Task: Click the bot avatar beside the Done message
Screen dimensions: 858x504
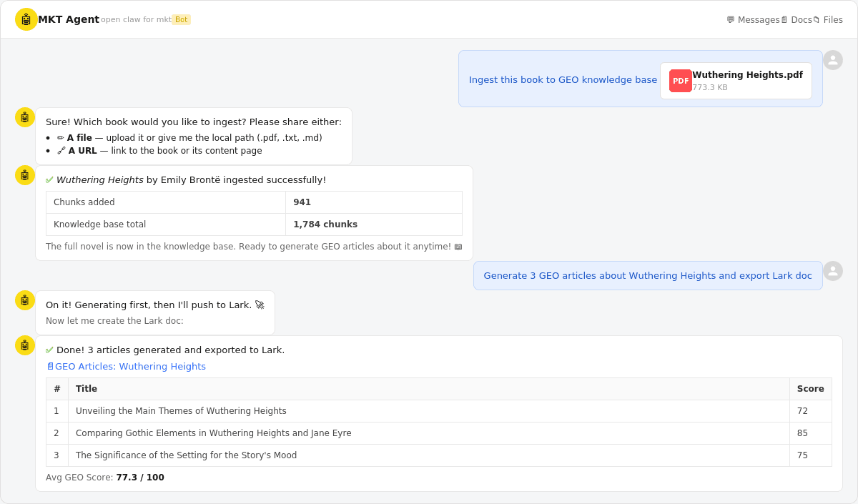Action: pos(25,345)
